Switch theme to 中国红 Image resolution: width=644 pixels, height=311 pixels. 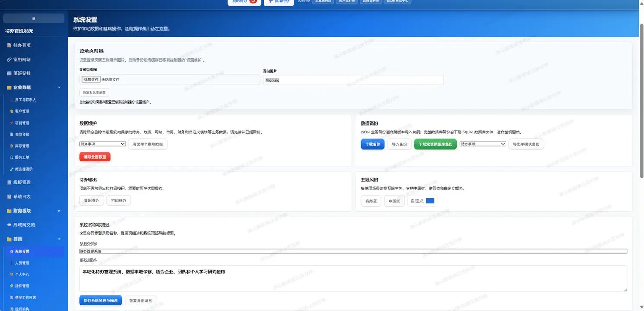pos(394,201)
